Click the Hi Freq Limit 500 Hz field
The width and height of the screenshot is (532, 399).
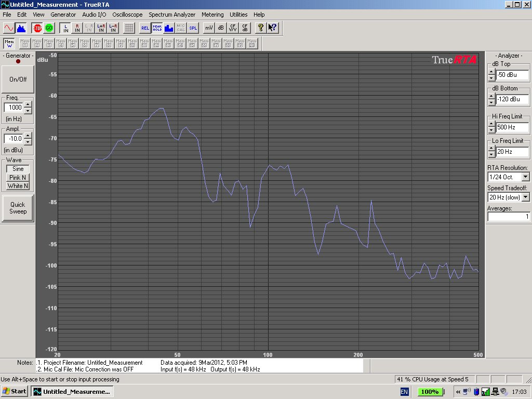point(512,127)
